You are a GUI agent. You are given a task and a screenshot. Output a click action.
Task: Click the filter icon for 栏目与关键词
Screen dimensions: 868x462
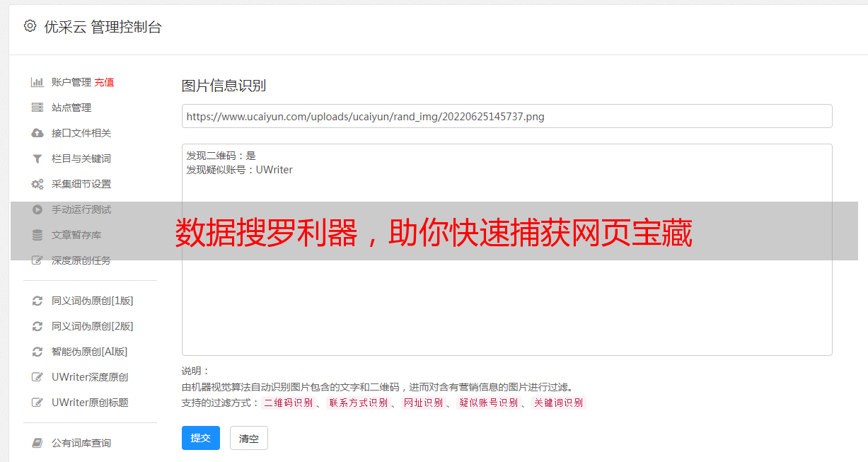(x=37, y=158)
